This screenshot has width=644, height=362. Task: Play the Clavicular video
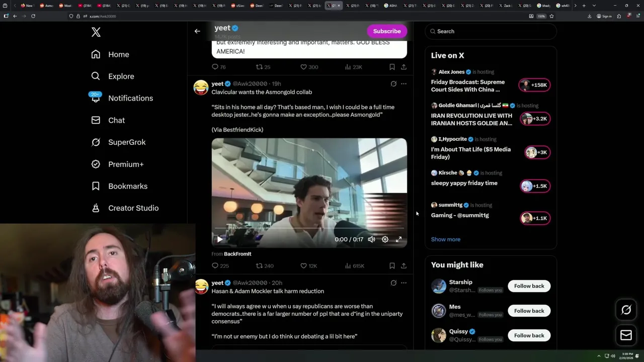pos(220,239)
